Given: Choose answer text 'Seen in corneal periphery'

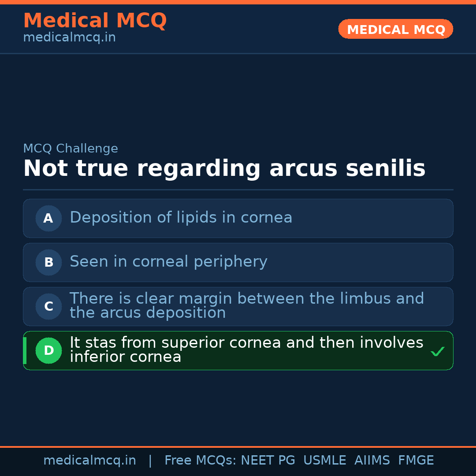Looking at the screenshot, I should pyautogui.click(x=168, y=262).
